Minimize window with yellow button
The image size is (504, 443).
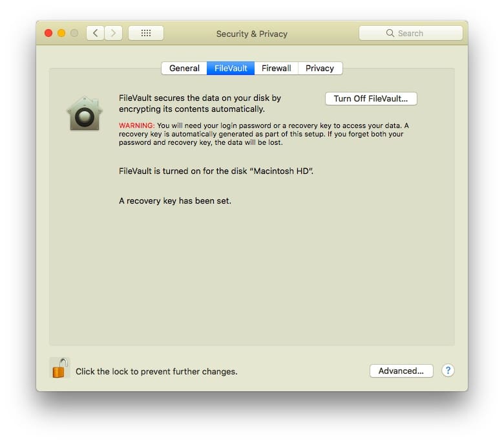click(x=61, y=33)
